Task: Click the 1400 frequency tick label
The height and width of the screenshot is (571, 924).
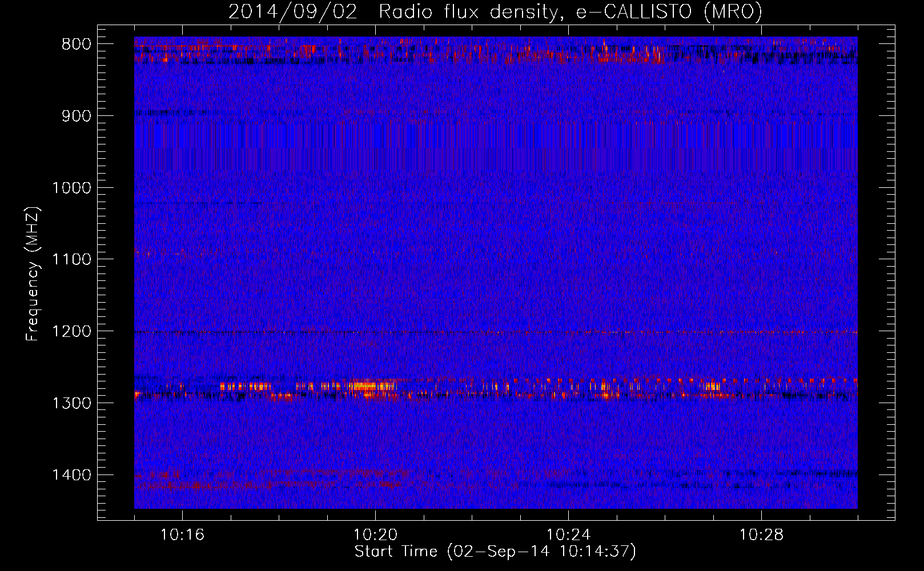Action: [72, 475]
